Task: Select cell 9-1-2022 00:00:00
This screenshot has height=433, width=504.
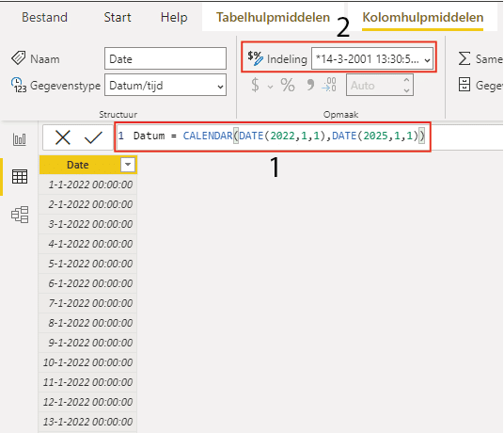Action: [x=88, y=343]
